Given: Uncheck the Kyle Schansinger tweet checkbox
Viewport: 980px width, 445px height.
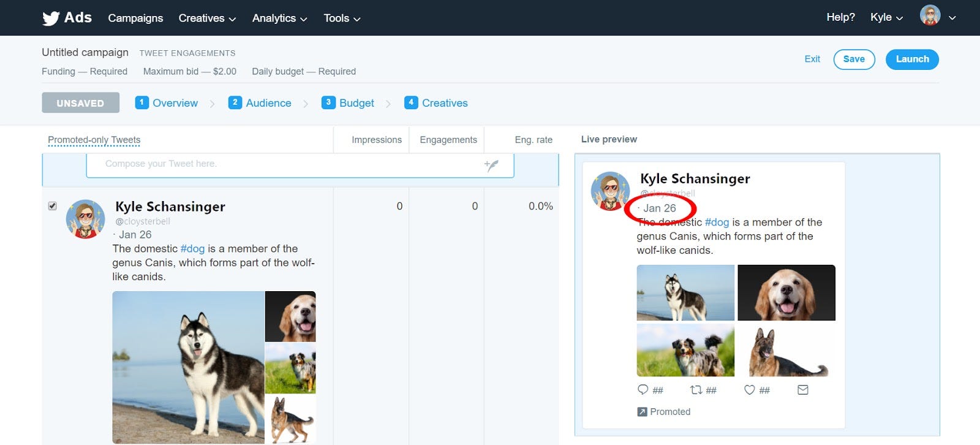Looking at the screenshot, I should (53, 206).
